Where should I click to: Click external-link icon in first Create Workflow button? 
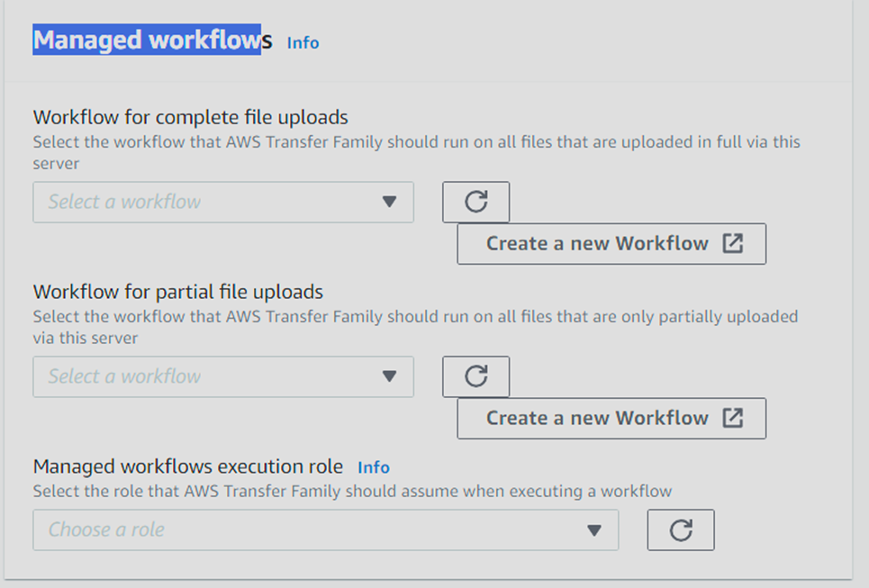pyautogui.click(x=733, y=243)
